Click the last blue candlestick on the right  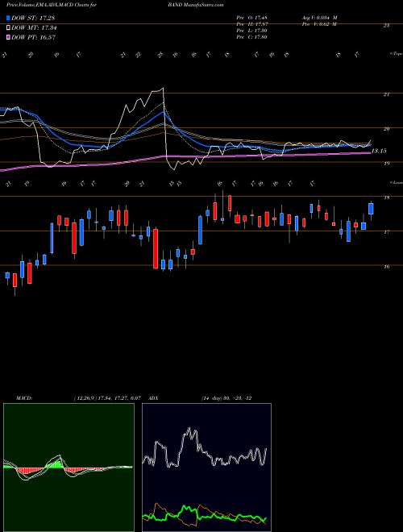point(371,209)
